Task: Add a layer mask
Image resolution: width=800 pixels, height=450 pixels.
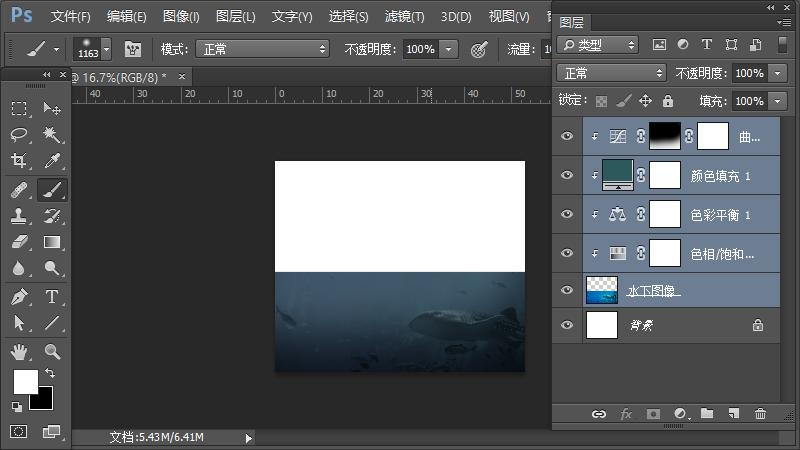Action: point(653,414)
